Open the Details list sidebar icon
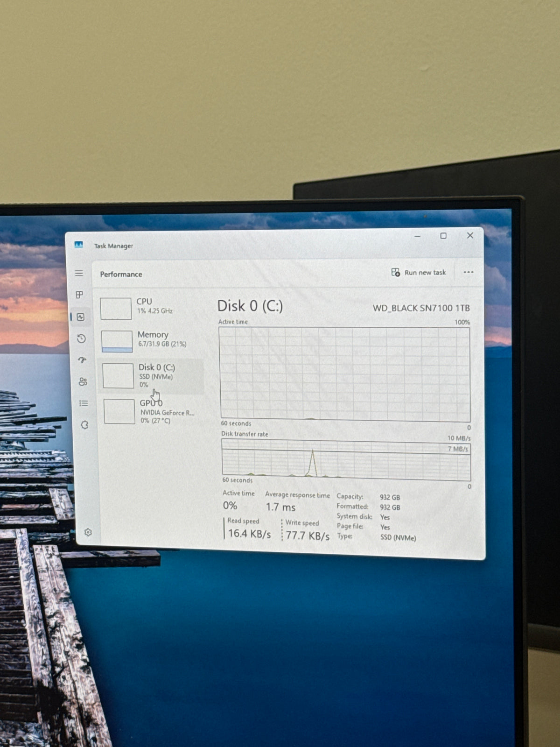 [84, 403]
